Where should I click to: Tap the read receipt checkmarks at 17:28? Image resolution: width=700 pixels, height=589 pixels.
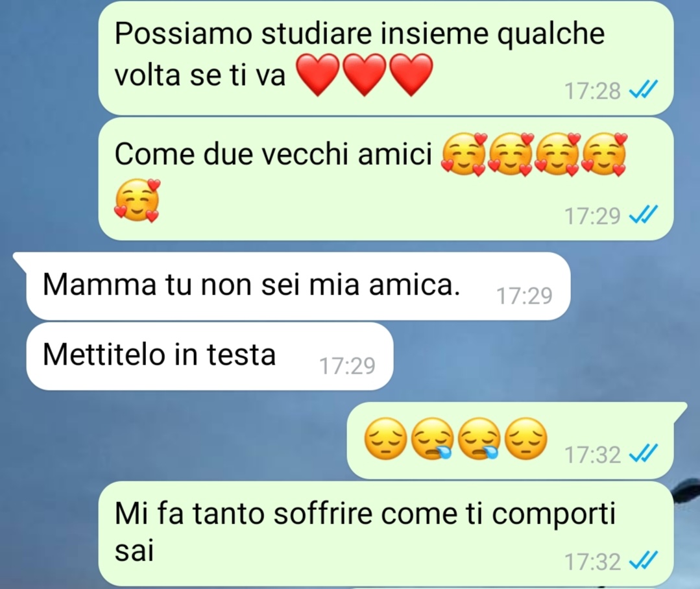(x=644, y=91)
